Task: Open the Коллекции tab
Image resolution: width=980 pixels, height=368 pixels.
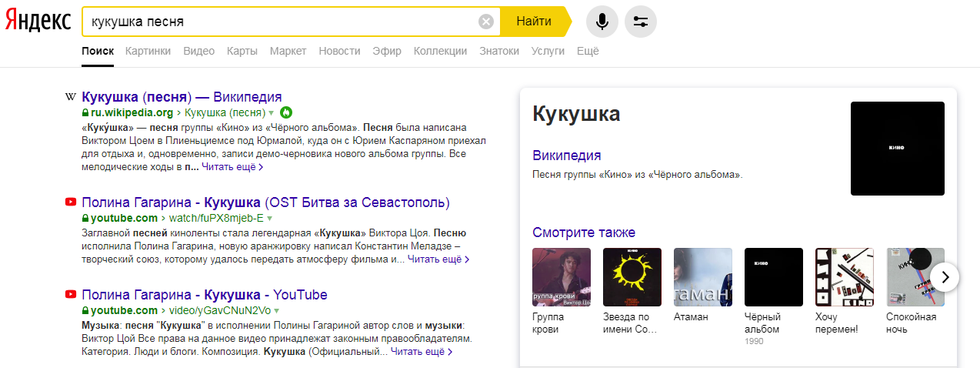Action: tap(440, 51)
